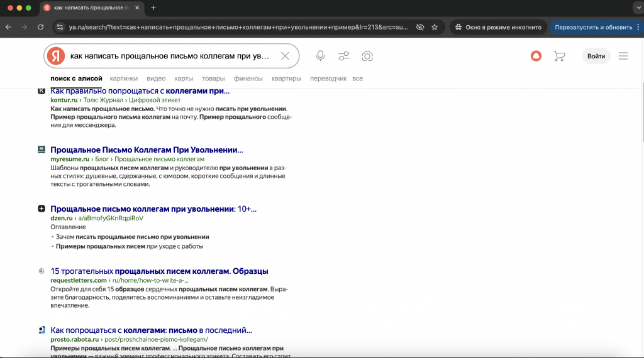Reload the page
Viewport: 644px width, 358px height.
coord(40,27)
